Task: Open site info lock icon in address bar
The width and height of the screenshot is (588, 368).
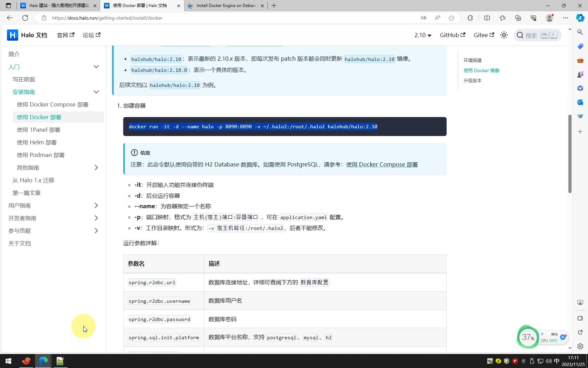Action: pos(44,18)
